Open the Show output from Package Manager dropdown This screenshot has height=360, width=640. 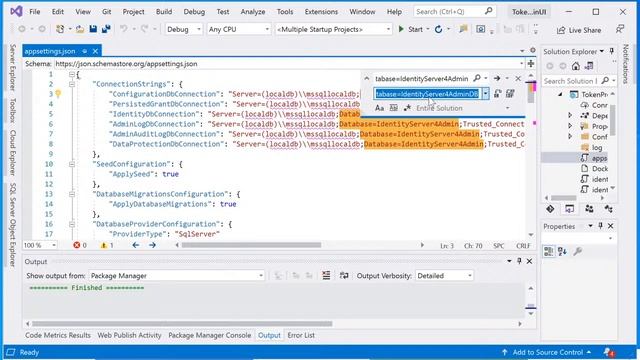tap(177, 276)
